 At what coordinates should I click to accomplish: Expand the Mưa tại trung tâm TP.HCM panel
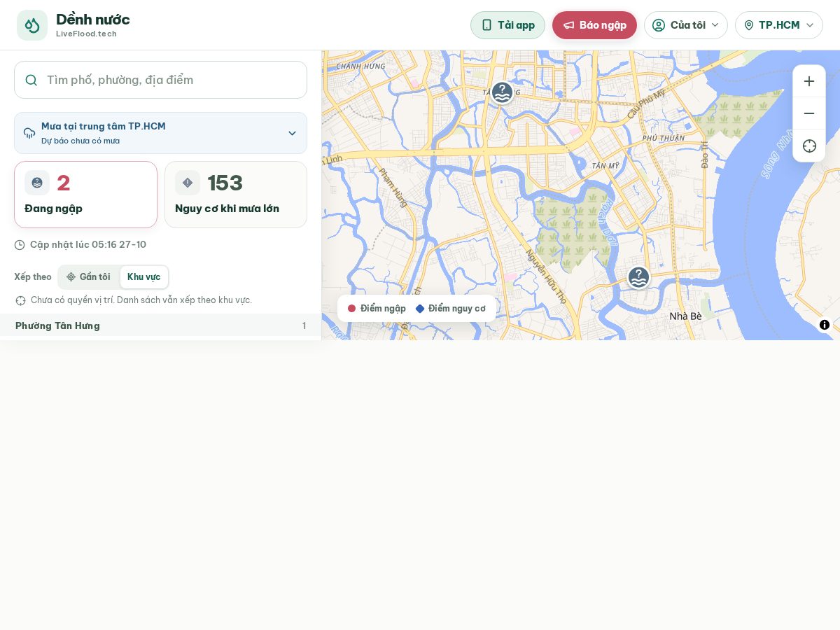(160, 133)
